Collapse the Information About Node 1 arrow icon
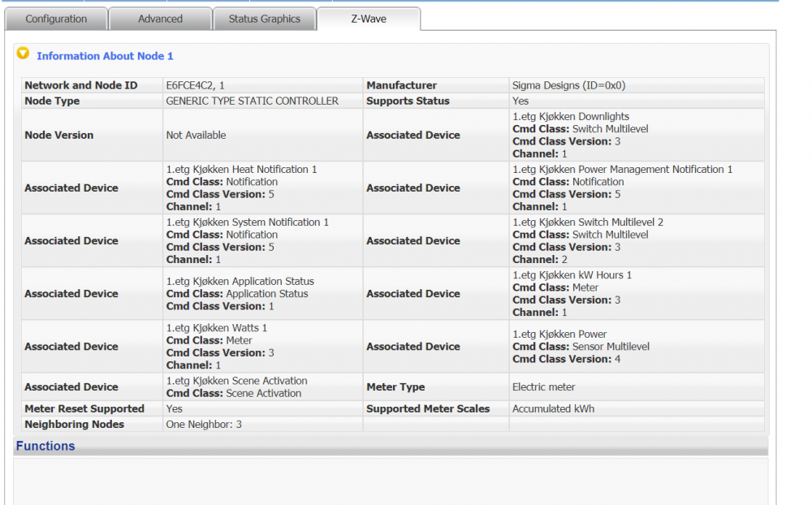This screenshot has height=505, width=812. [23, 54]
